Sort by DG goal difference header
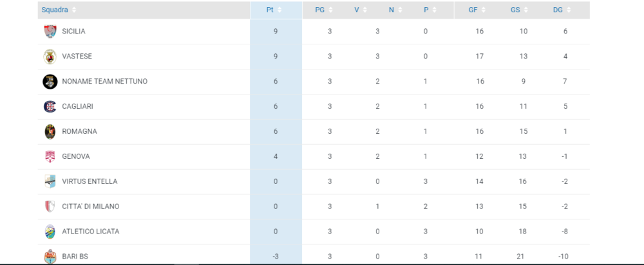Screen dimensions: 644x265 point(562,10)
